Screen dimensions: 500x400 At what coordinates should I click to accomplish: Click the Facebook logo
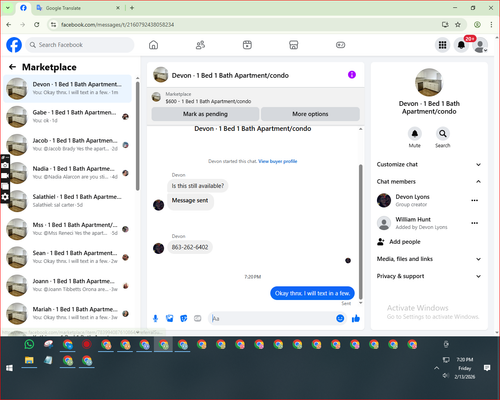pos(14,45)
